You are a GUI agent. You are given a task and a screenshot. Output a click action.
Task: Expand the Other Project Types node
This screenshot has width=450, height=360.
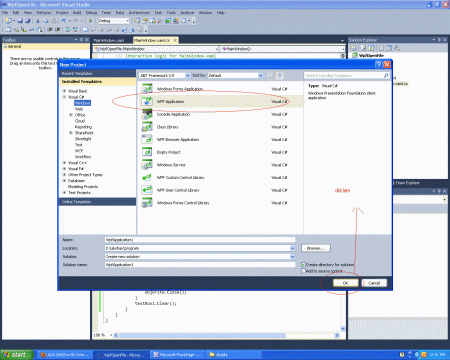coord(64,175)
